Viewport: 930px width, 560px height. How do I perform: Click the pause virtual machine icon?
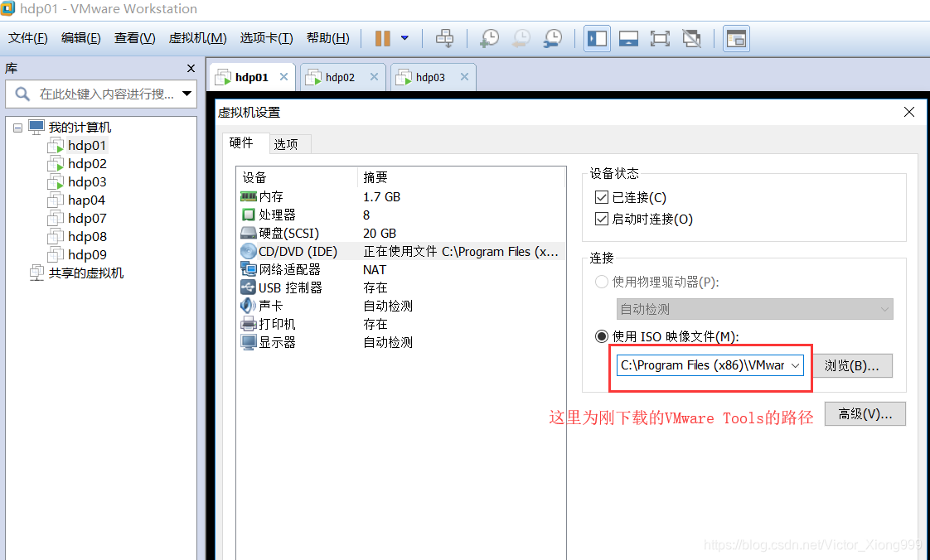[383, 38]
